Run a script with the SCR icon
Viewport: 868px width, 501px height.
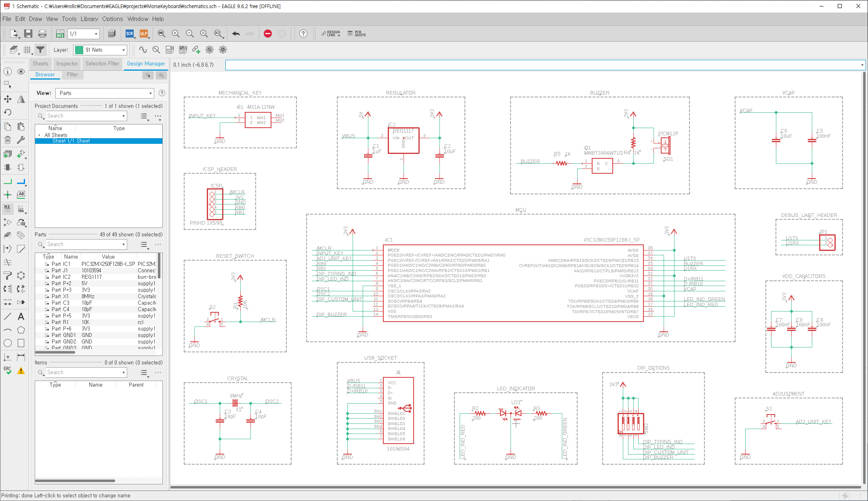pos(129,34)
